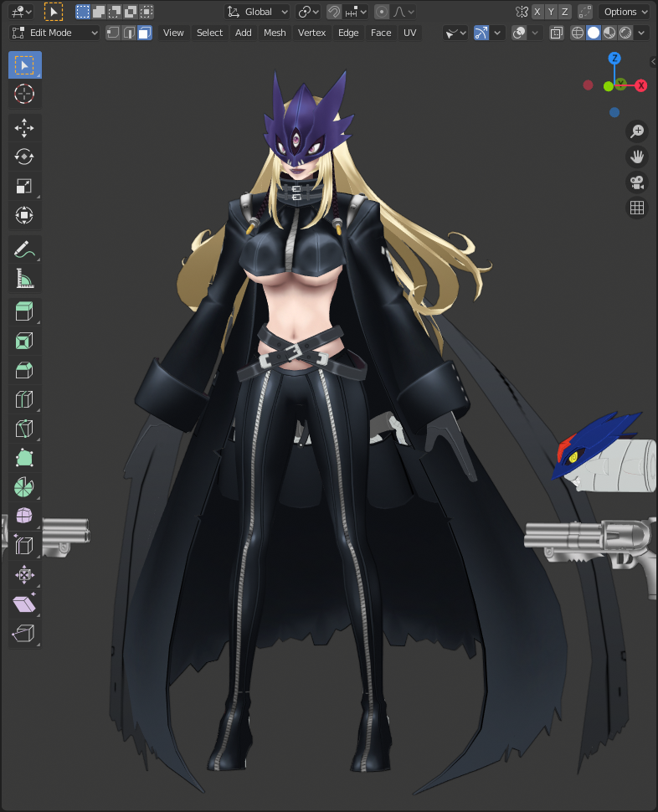Click the active Tweak tool header icon

54,12
